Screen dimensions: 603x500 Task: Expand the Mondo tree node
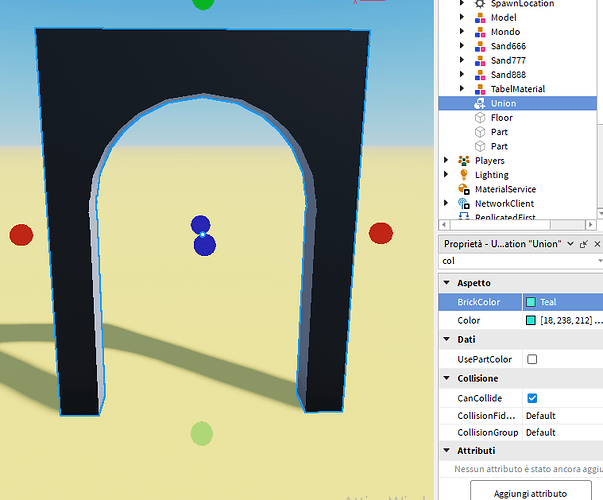[462, 31]
